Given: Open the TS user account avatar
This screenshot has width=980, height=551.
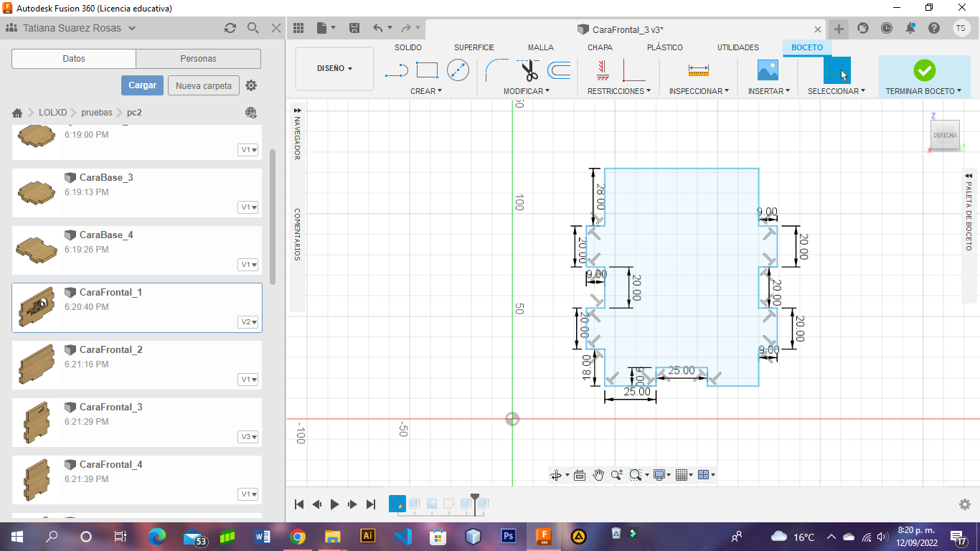Looking at the screenshot, I should [x=961, y=28].
